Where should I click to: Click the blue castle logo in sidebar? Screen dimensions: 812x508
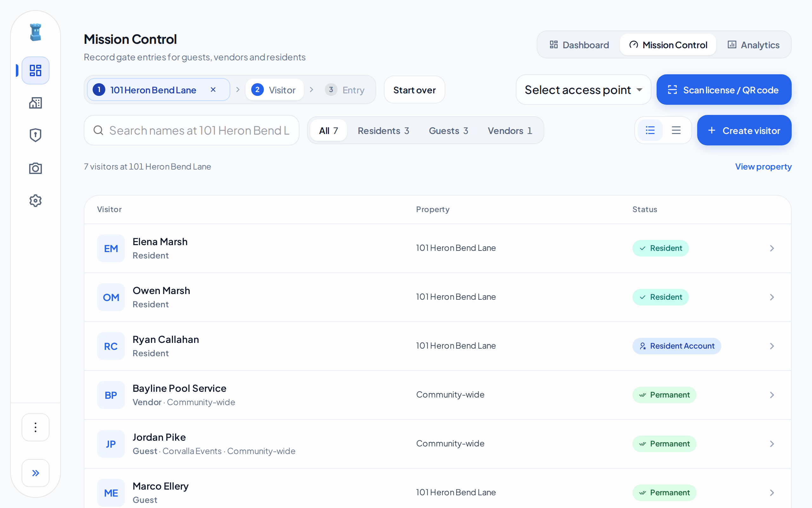[35, 32]
